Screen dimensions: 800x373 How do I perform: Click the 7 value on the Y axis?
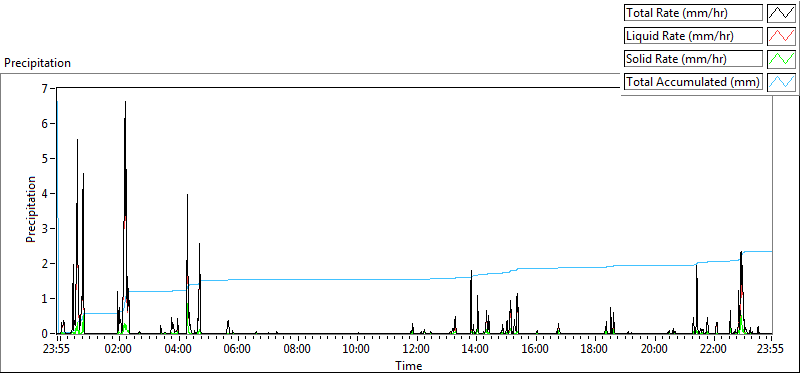pyautogui.click(x=44, y=88)
